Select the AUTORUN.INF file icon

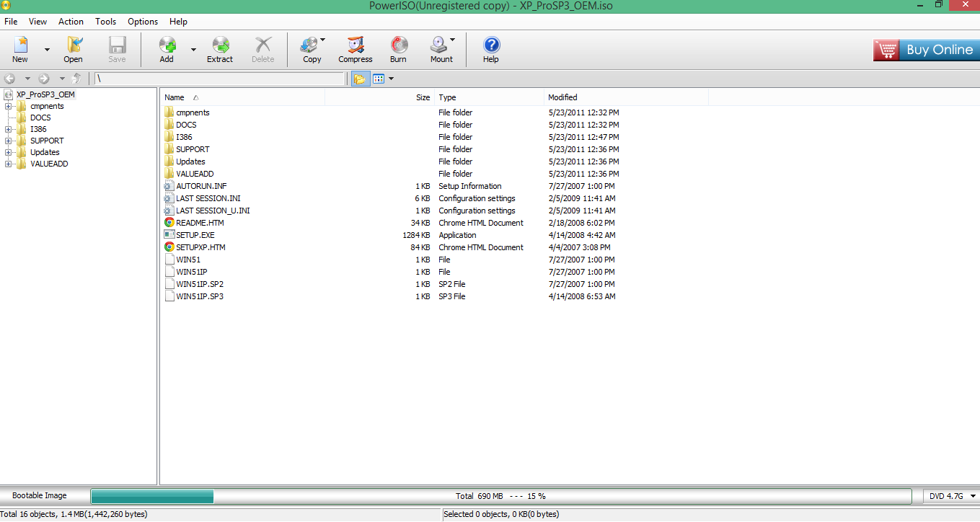[x=169, y=186]
